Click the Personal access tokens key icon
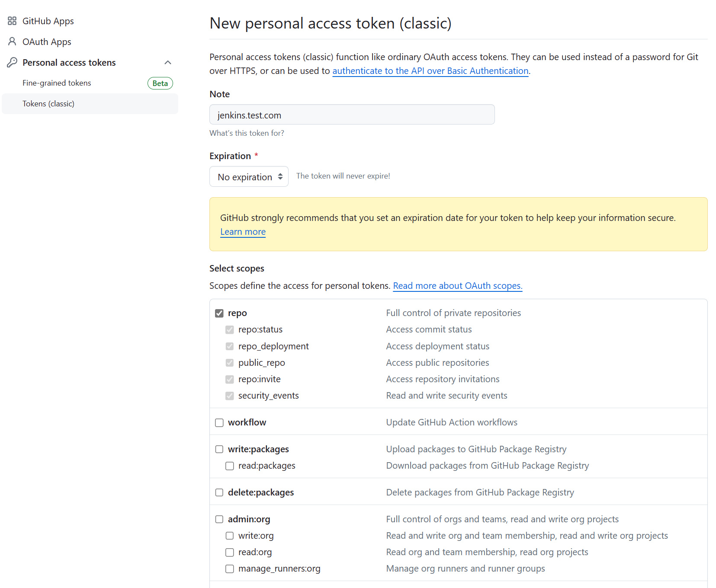This screenshot has height=588, width=716. pyautogui.click(x=12, y=62)
